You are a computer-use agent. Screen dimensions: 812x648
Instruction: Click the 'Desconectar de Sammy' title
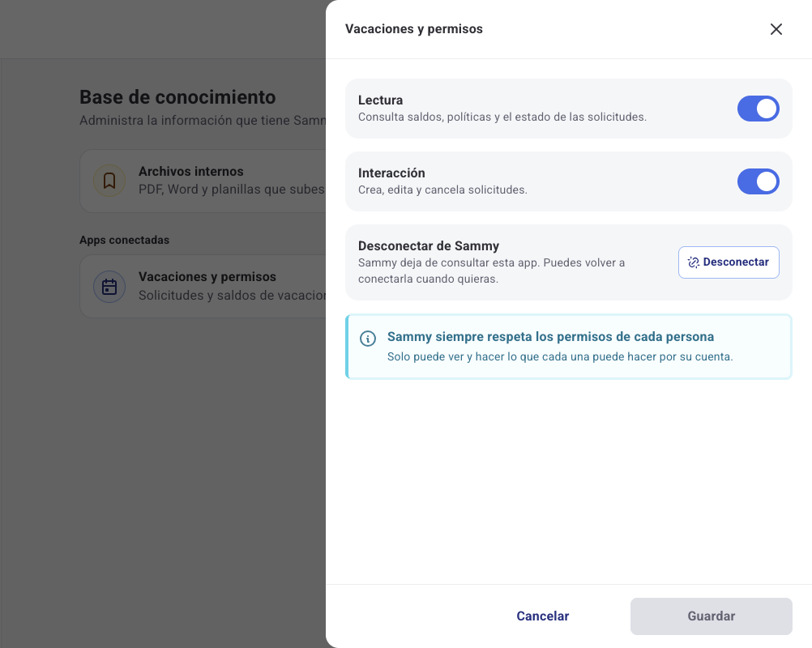click(x=429, y=246)
